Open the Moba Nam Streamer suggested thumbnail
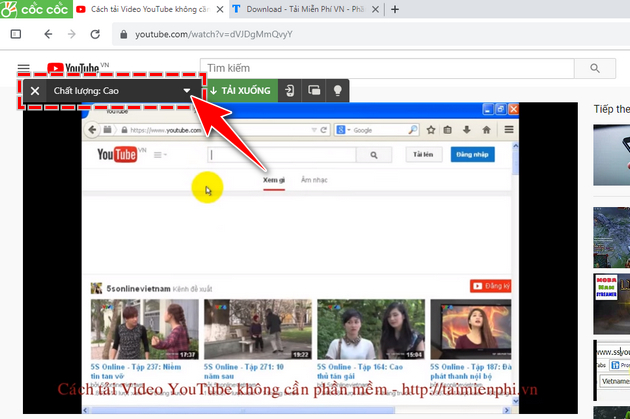 point(612,304)
